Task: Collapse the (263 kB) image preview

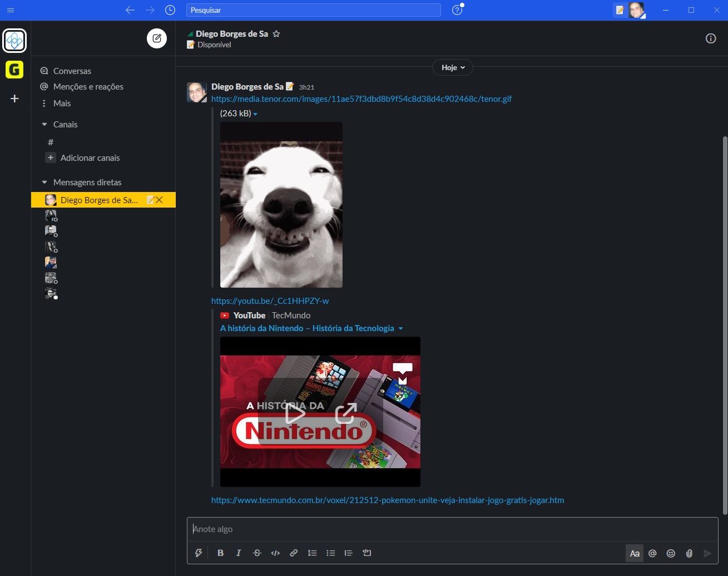Action: pyautogui.click(x=255, y=114)
